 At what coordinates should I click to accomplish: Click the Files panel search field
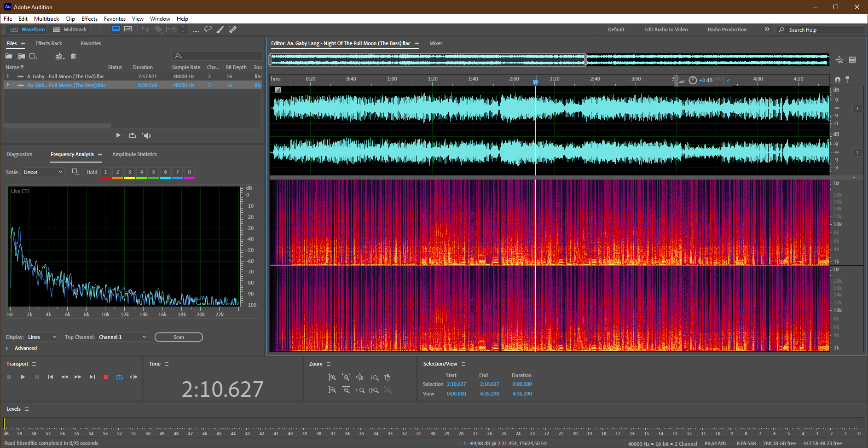pyautogui.click(x=217, y=56)
